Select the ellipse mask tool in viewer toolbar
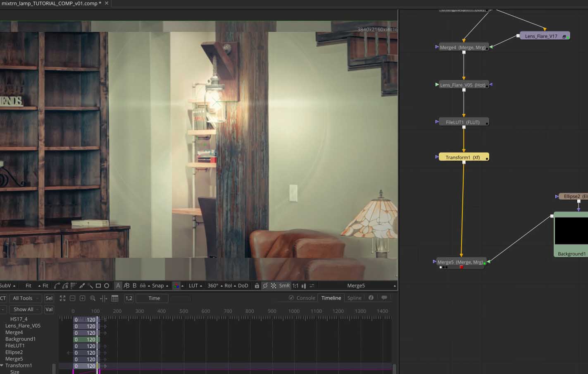 [107, 285]
